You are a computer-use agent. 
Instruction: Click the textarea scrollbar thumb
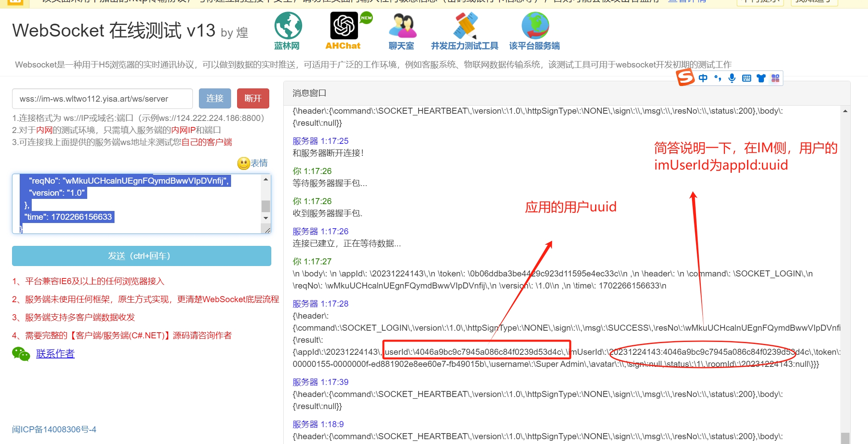tap(266, 206)
